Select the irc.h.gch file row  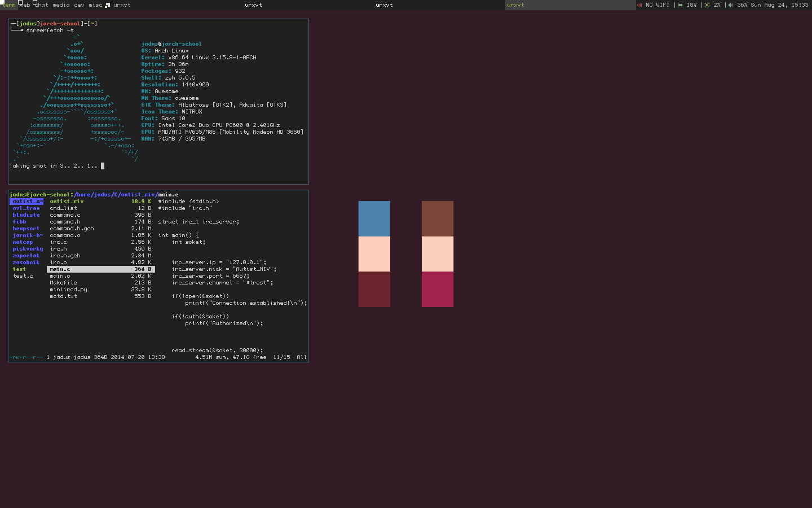(x=100, y=256)
